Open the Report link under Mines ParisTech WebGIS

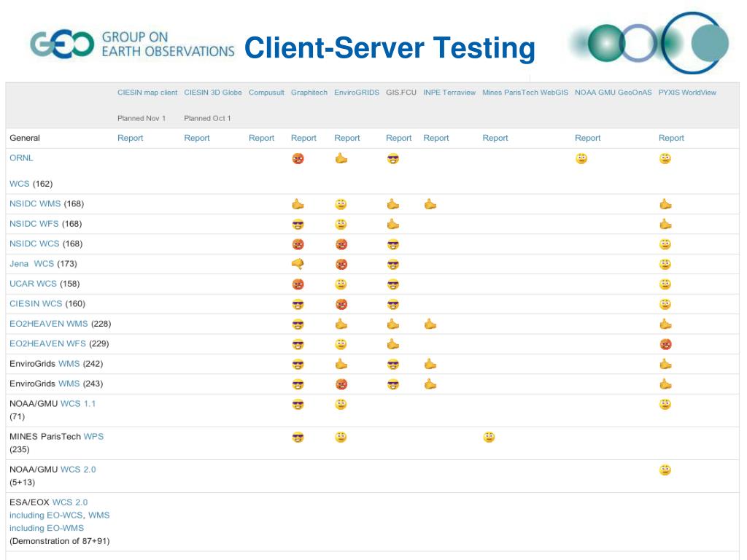pyautogui.click(x=495, y=138)
